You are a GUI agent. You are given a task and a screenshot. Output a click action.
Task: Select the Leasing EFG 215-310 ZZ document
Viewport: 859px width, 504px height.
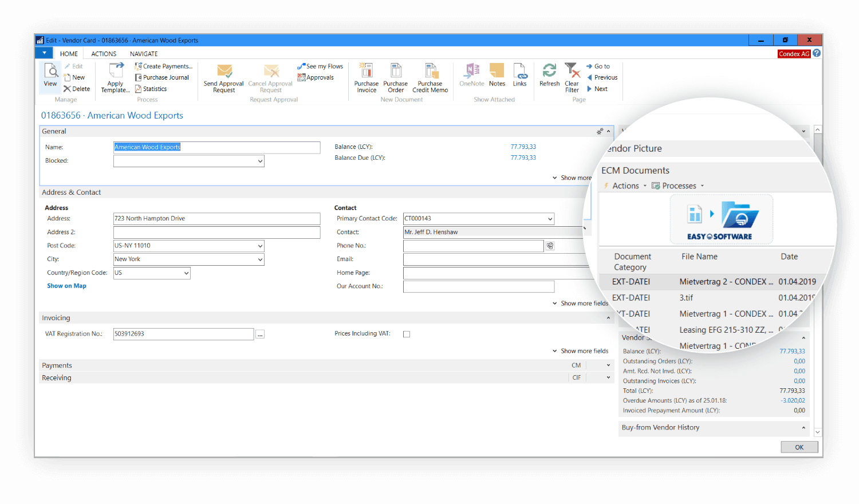coord(726,330)
